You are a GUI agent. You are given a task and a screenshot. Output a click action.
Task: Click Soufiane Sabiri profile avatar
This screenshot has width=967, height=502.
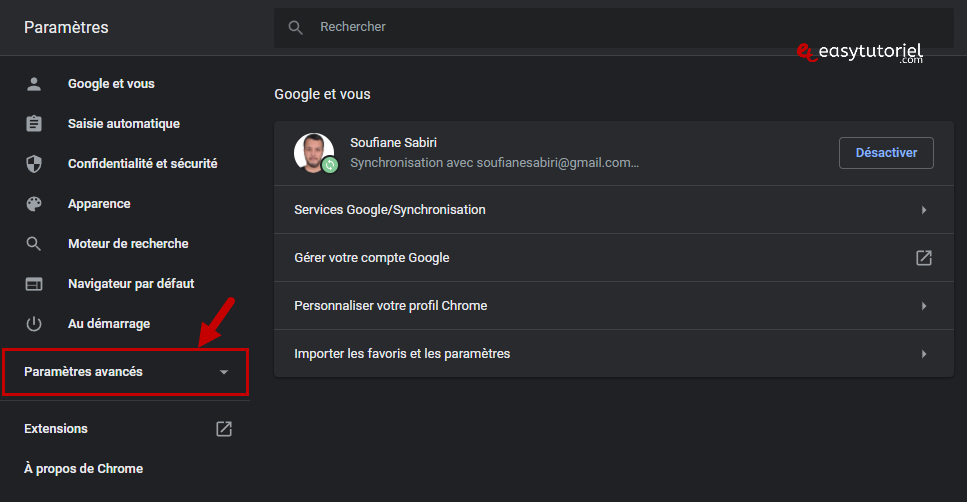[314, 153]
